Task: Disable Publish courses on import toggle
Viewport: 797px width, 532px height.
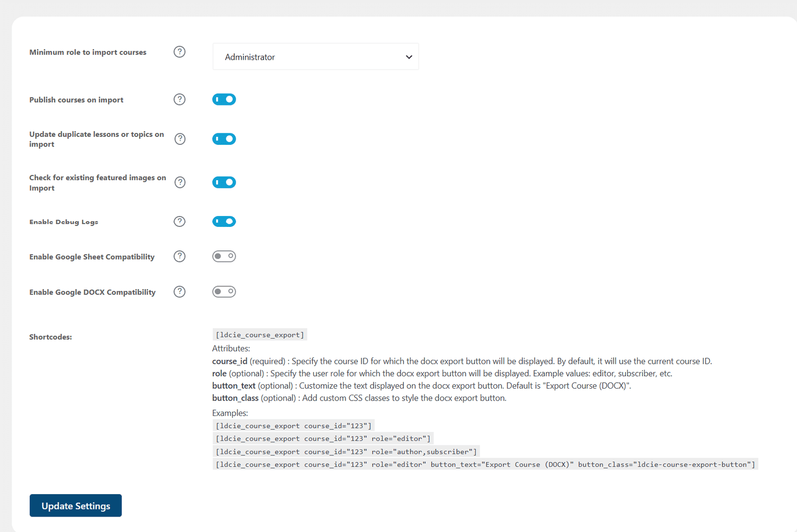Action: click(x=224, y=100)
